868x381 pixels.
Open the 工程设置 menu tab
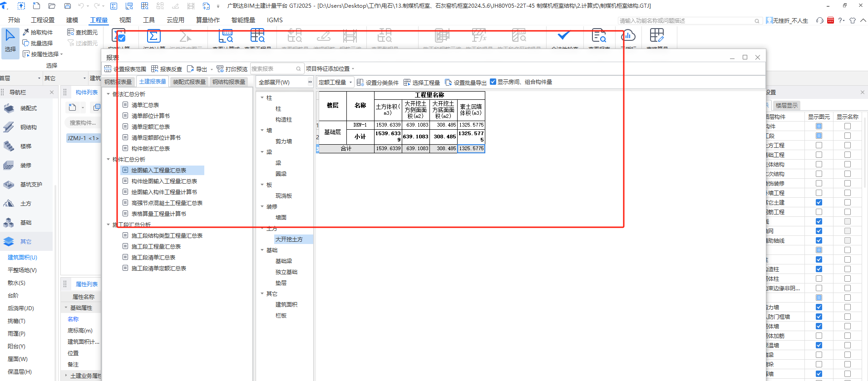tap(43, 20)
